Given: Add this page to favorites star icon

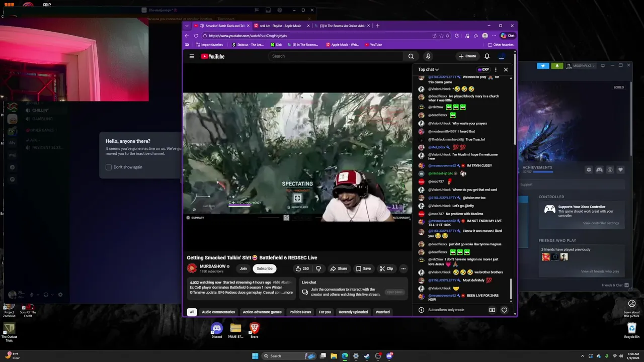Looking at the screenshot, I should (441, 36).
